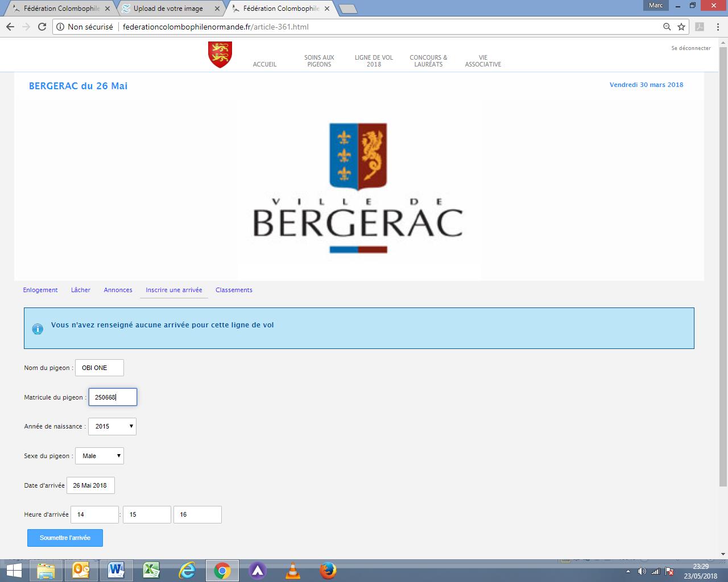728x582 pixels.
Task: Click the Ville de Bergerac banner image
Action: pyautogui.click(x=359, y=190)
